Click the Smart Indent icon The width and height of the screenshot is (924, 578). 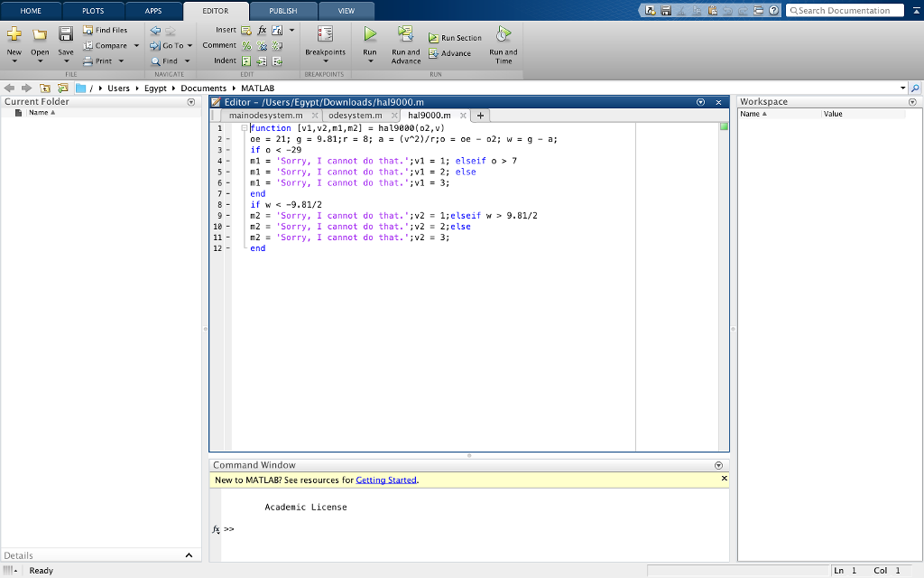(x=246, y=61)
